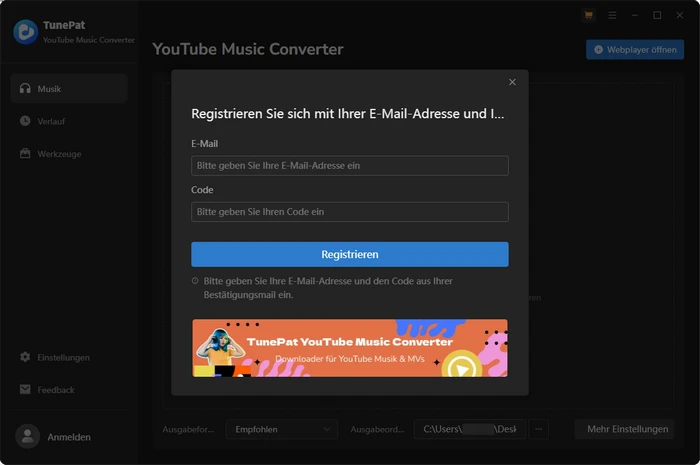Minimize the TunePat window
The image size is (700, 465).
tap(635, 15)
